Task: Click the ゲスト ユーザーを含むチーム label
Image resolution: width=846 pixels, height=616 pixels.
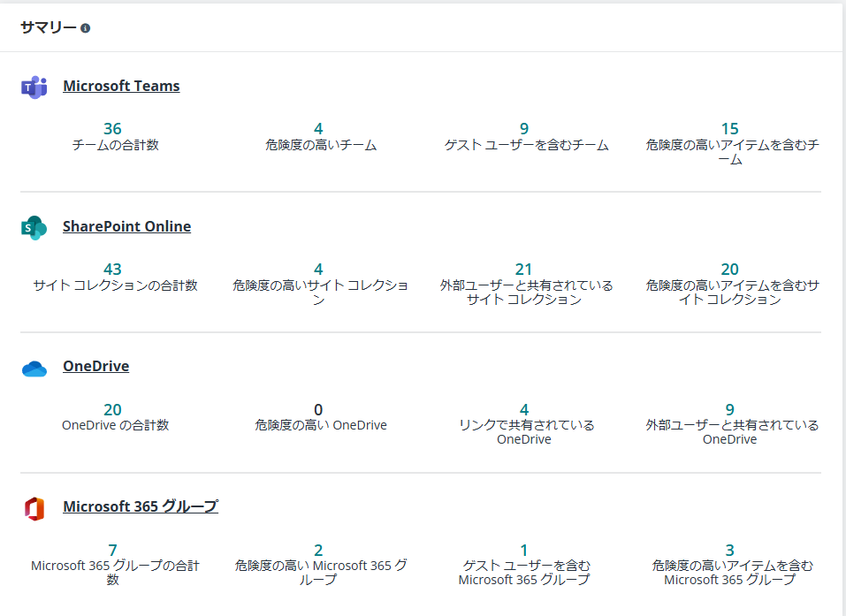Action: pyautogui.click(x=527, y=145)
